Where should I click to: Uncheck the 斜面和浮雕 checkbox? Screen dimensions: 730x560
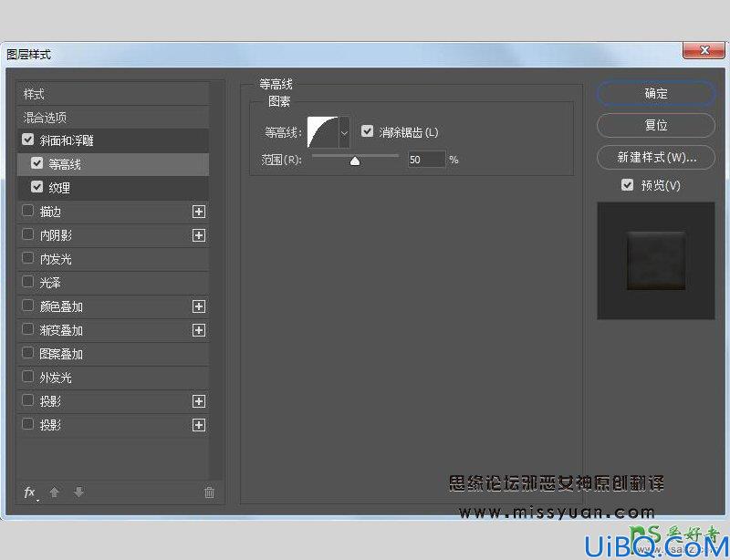(28, 140)
